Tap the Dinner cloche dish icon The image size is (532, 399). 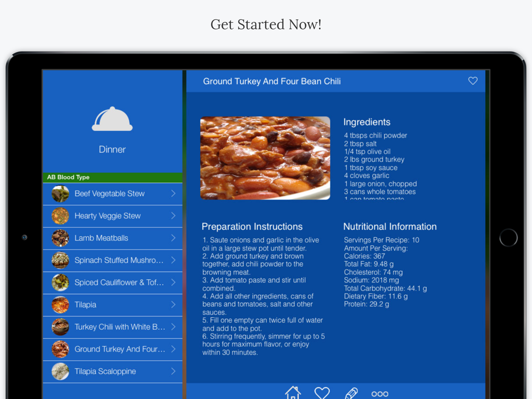coord(112,119)
